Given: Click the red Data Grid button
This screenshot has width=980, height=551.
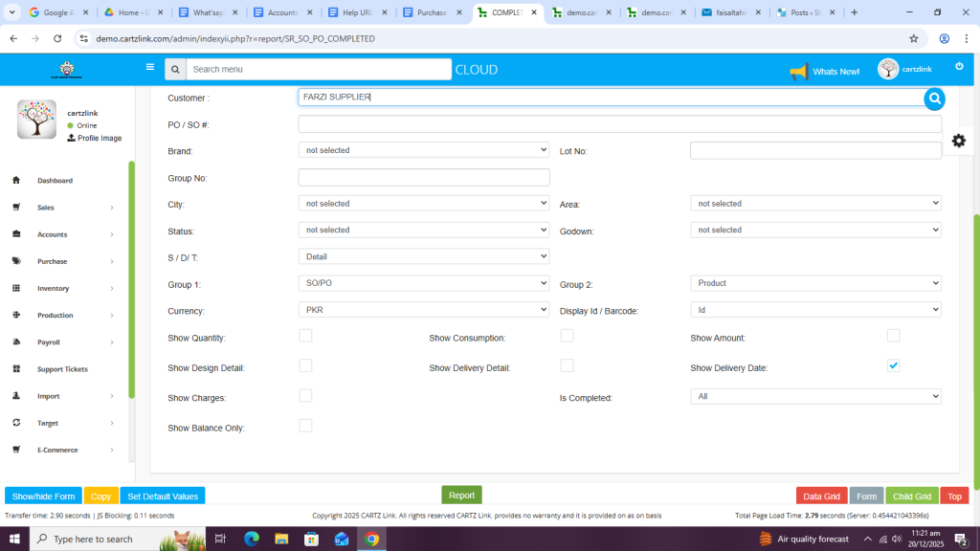Looking at the screenshot, I should 821,496.
